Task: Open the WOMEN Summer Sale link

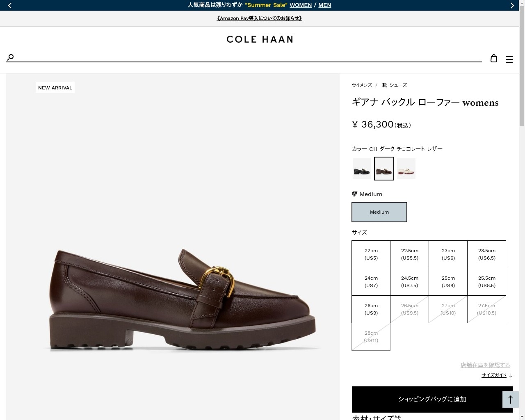Action: click(301, 5)
